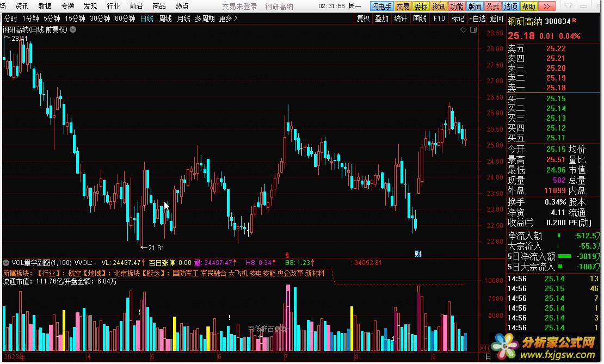Click the 帮助 help button
The image size is (604, 364).
tap(529, 7)
